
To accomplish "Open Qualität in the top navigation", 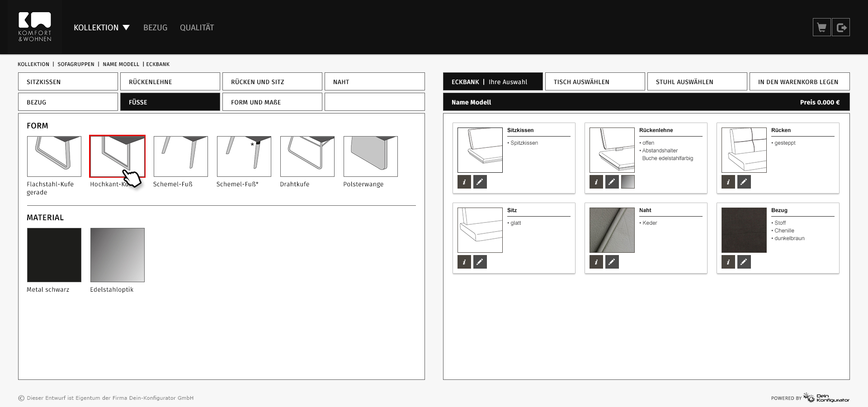I will 197,28.
